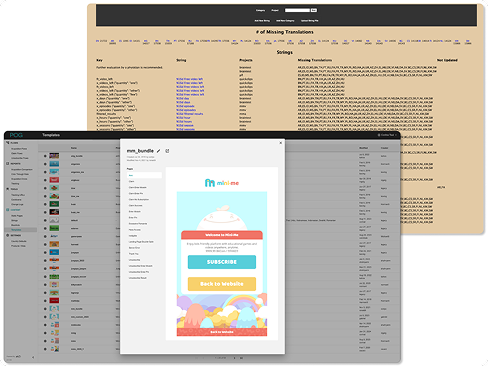Screen dimensions: 488x366
Task: Click the Missing Translations column heading
Action: (x=315, y=60)
